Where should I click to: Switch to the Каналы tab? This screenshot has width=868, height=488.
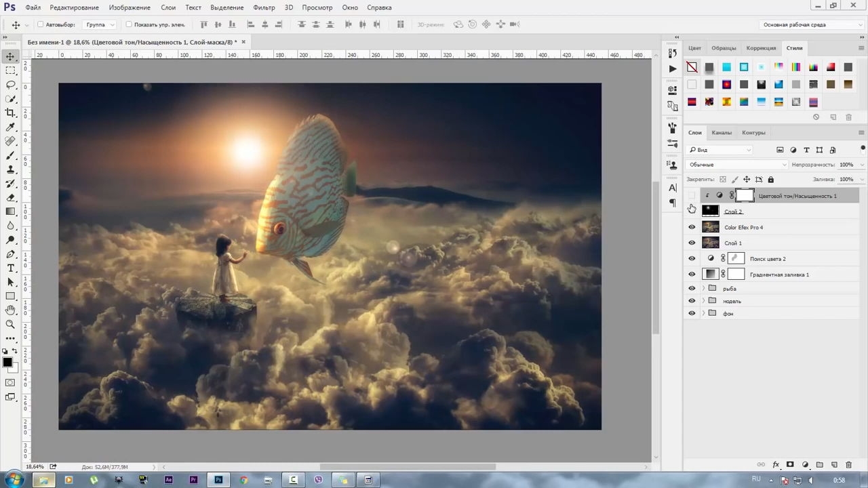(722, 133)
